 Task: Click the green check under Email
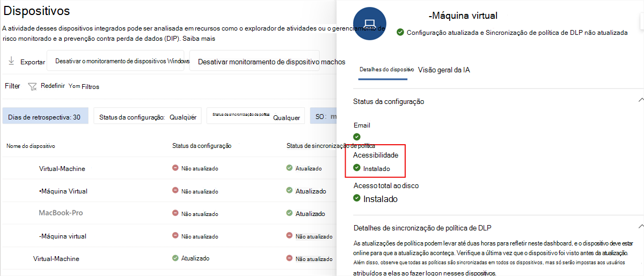[357, 137]
